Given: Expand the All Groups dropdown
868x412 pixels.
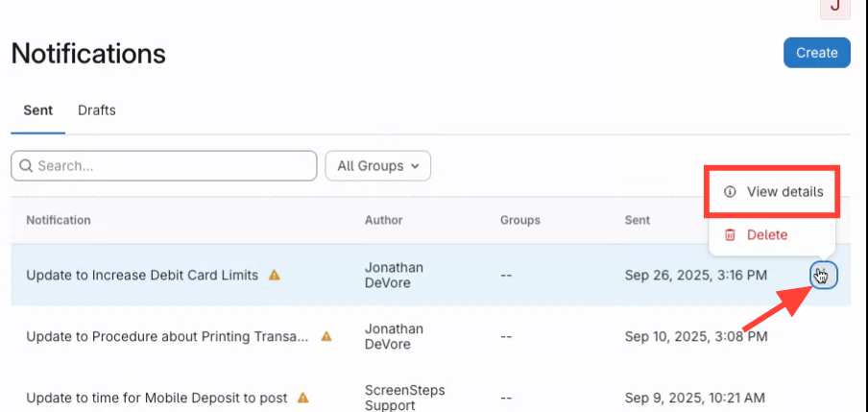Looking at the screenshot, I should pyautogui.click(x=377, y=166).
